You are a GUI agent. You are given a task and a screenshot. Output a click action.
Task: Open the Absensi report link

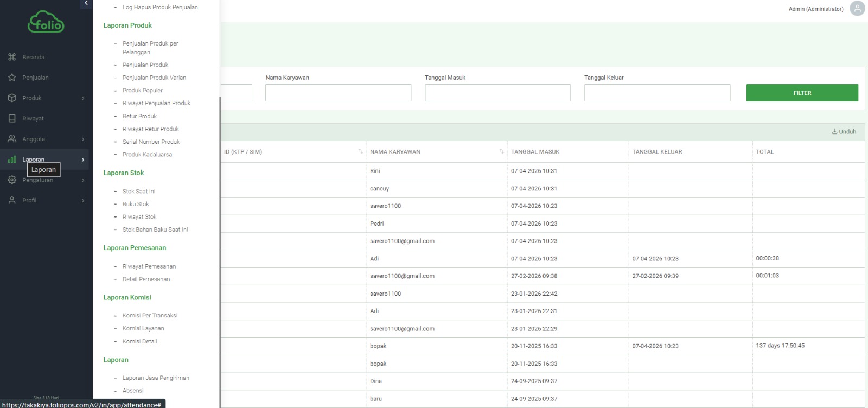pyautogui.click(x=133, y=391)
